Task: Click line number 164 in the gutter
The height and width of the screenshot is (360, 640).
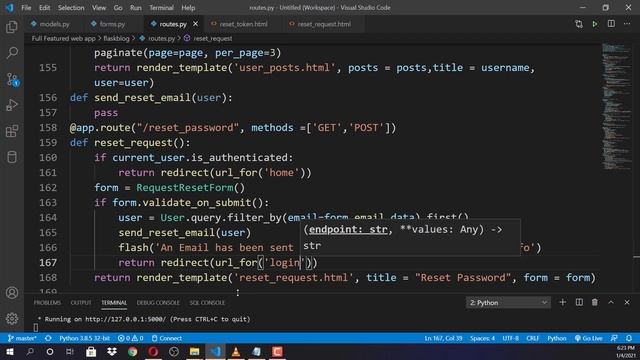Action: pyautogui.click(x=48, y=218)
